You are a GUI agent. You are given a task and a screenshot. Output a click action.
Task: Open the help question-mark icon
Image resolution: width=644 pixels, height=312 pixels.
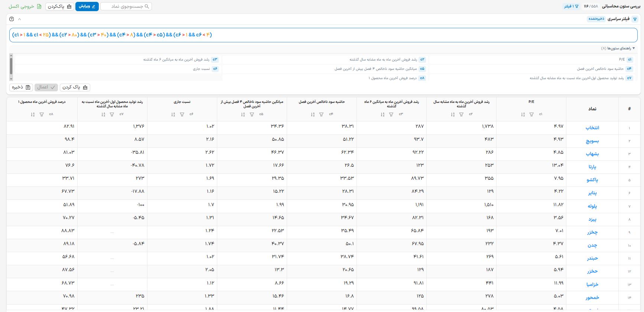12,19
